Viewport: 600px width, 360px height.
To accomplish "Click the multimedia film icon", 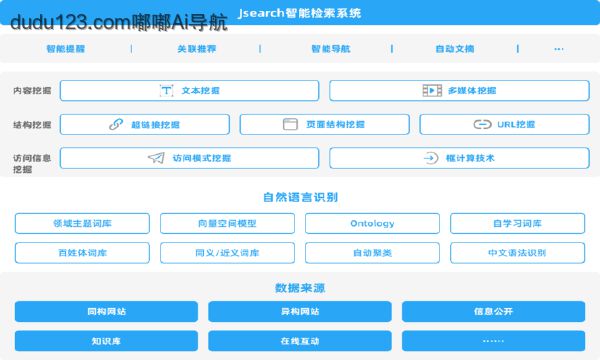I will 432,91.
